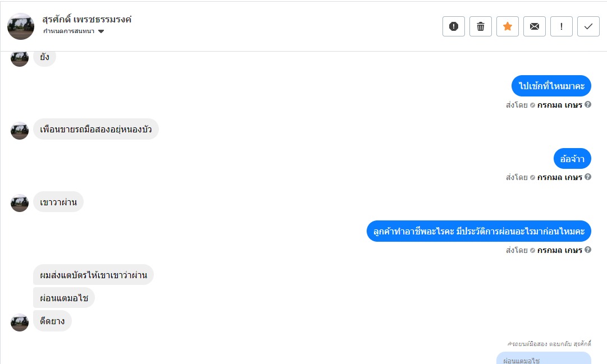The image size is (607, 364).
Task: Mark conversation unread with the envelope icon
Action: coord(535,26)
